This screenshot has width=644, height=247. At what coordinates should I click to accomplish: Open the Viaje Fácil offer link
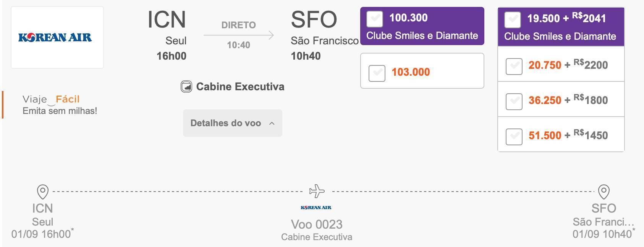[x=51, y=99]
